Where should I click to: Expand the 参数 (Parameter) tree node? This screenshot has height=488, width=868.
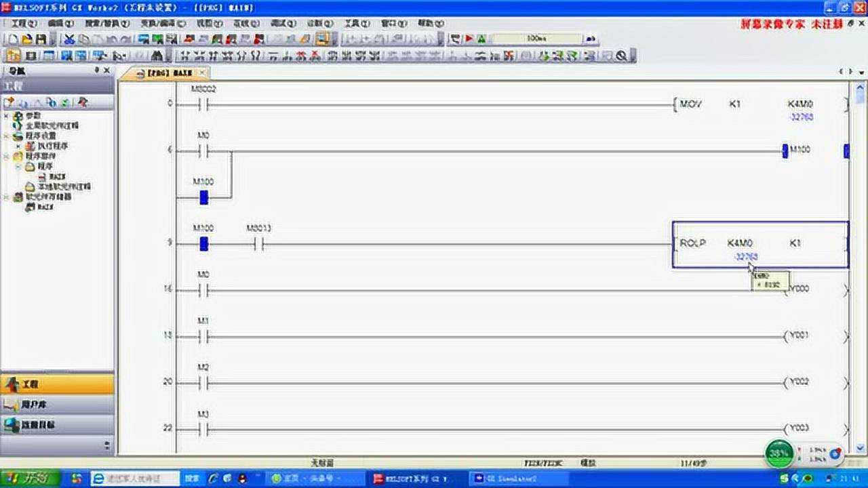click(x=7, y=116)
